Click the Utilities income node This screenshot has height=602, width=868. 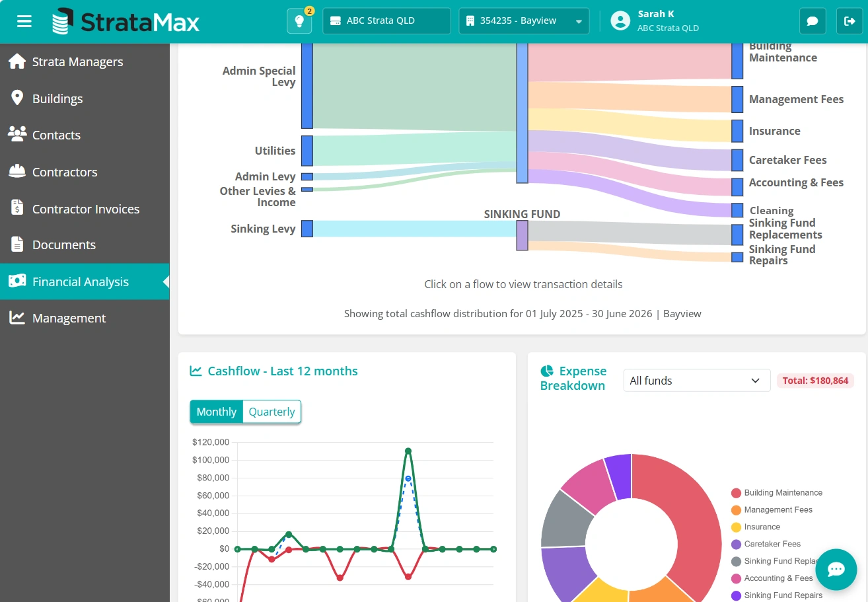tap(307, 151)
